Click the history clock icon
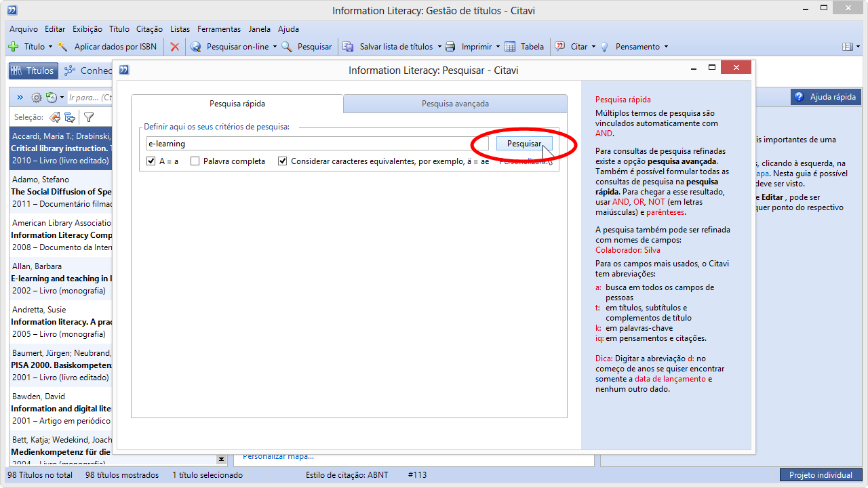The width and height of the screenshot is (868, 488). [51, 98]
